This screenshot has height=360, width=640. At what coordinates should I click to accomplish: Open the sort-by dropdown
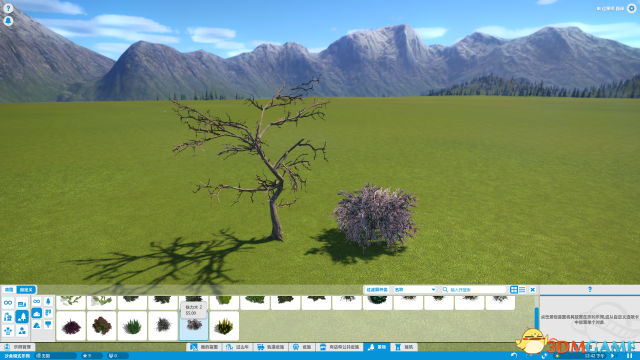click(414, 289)
